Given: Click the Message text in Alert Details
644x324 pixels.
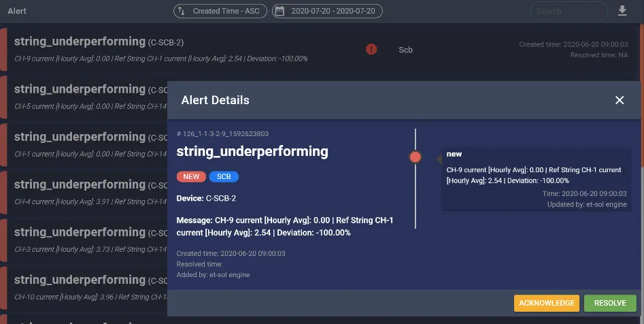Looking at the screenshot, I should [x=285, y=227].
